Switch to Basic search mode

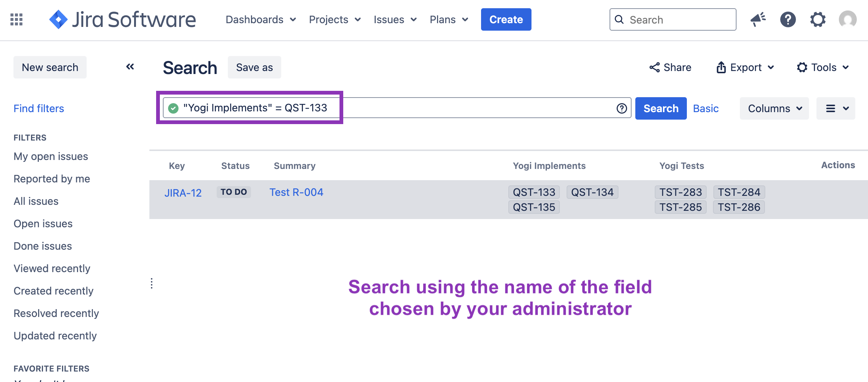pos(706,108)
